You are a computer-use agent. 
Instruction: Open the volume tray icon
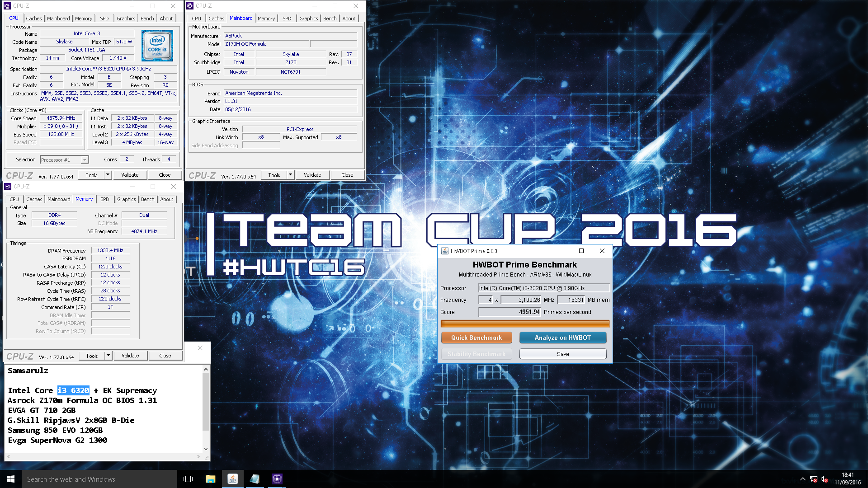(x=824, y=479)
